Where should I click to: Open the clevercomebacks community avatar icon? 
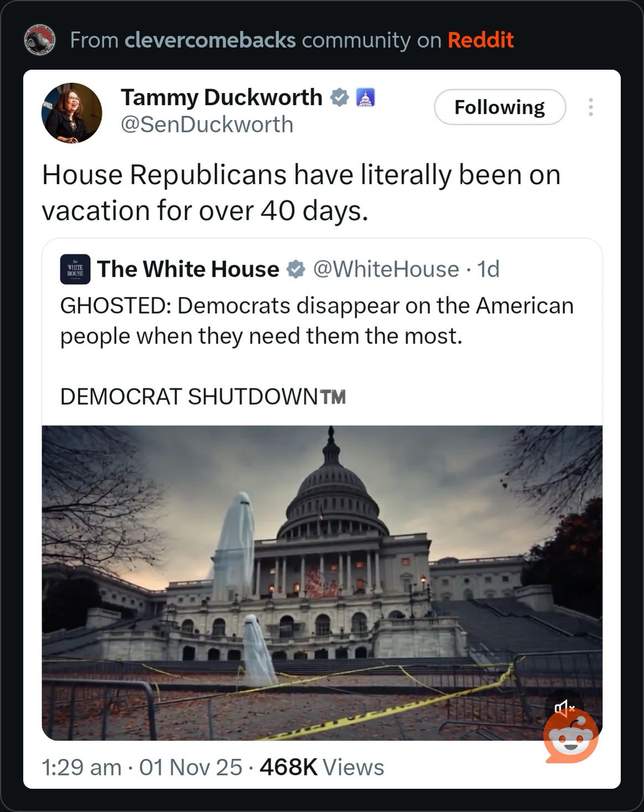(x=39, y=40)
